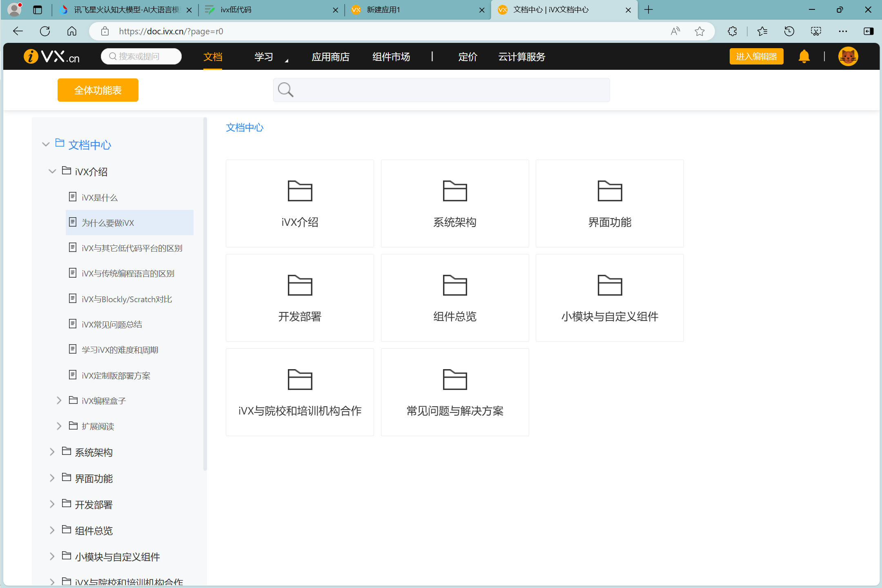
Task: Open the 定价 page
Action: 468,57
